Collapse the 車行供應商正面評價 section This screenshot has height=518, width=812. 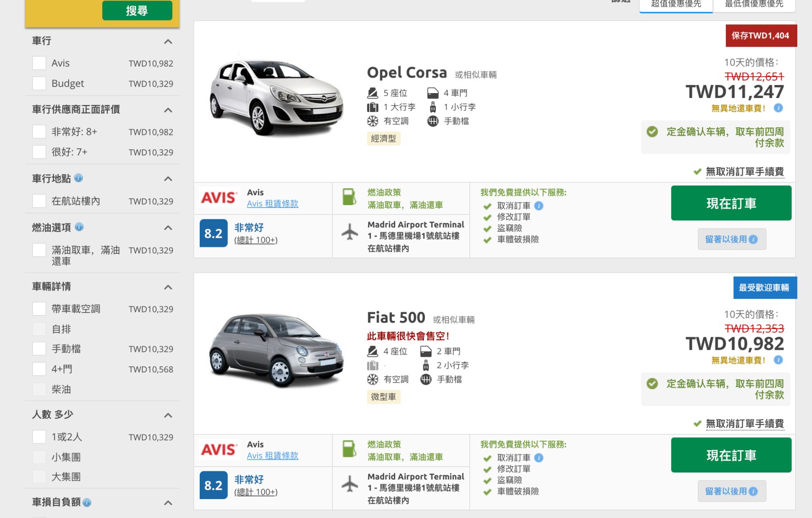168,110
